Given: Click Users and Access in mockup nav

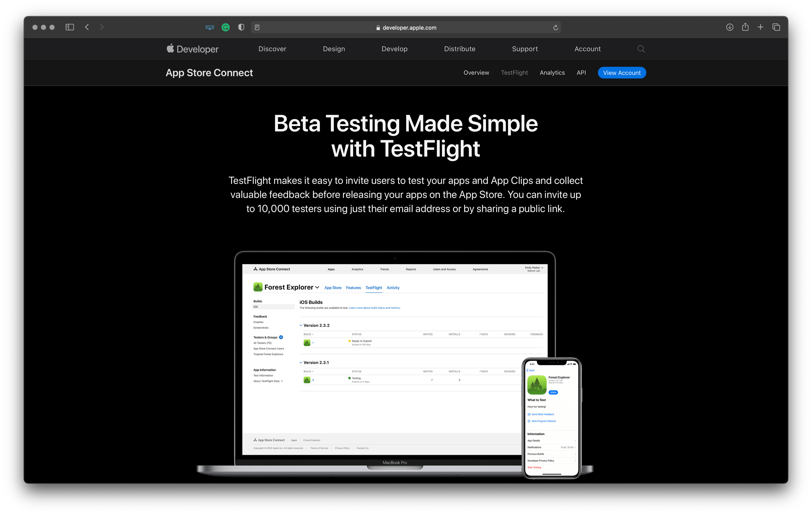Looking at the screenshot, I should [444, 269].
